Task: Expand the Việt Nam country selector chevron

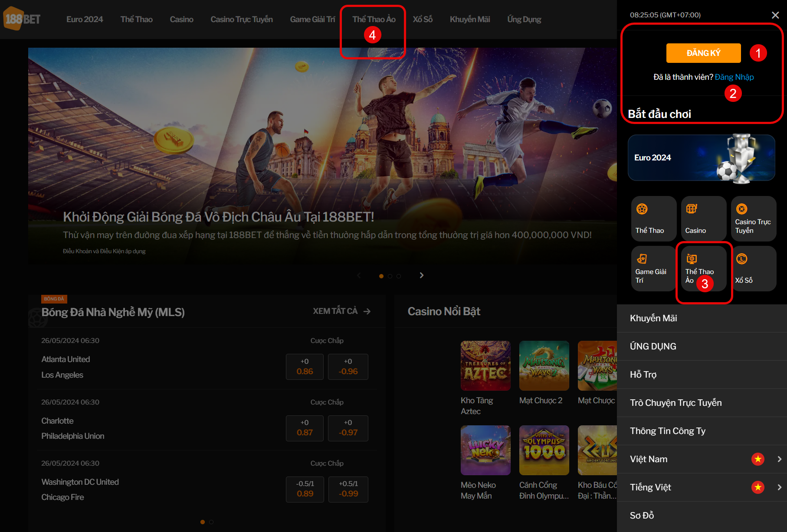Action: 780,459
